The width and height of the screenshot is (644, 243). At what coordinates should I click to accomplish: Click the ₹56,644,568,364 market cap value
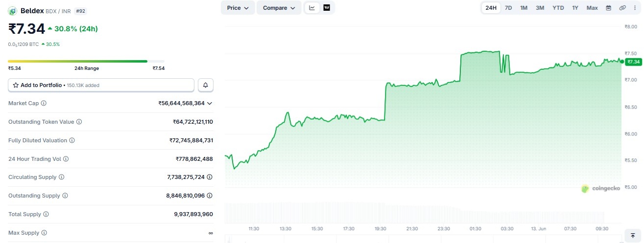click(182, 103)
